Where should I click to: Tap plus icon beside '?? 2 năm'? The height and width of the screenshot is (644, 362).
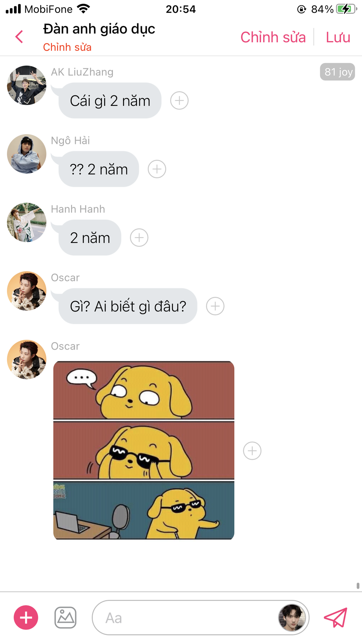tap(157, 169)
